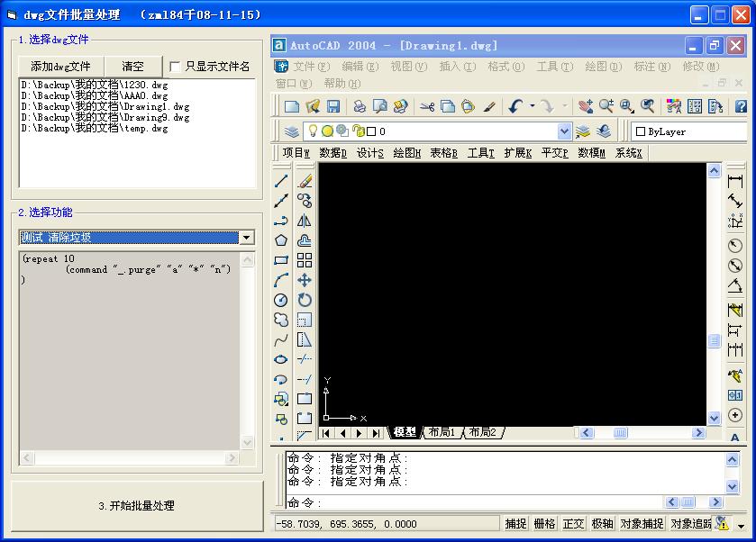Open the 数模M custom menu

pos(592,153)
